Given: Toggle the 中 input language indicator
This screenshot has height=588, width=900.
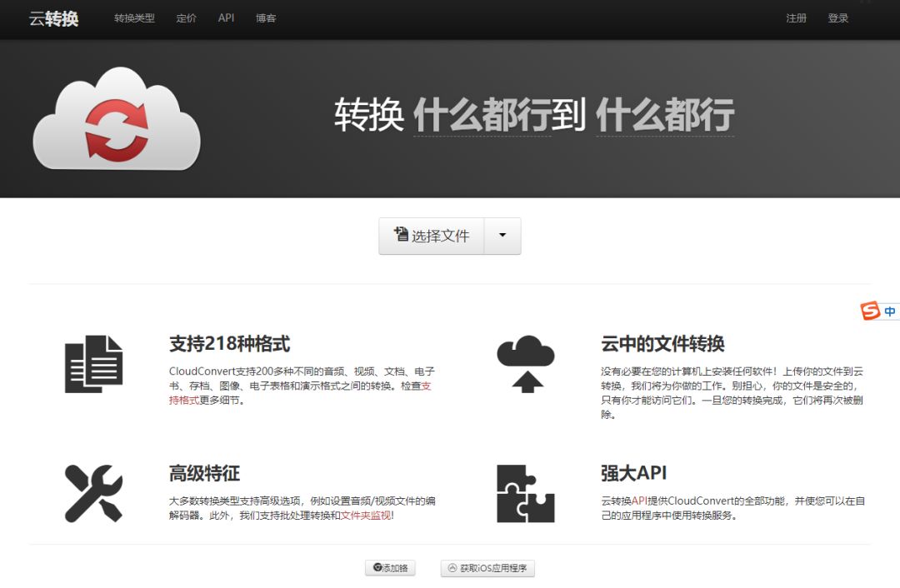Looking at the screenshot, I should (x=890, y=311).
